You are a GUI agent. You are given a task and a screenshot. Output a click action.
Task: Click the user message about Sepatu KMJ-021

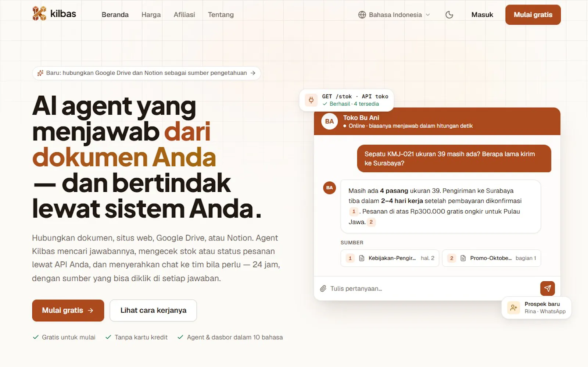click(454, 158)
